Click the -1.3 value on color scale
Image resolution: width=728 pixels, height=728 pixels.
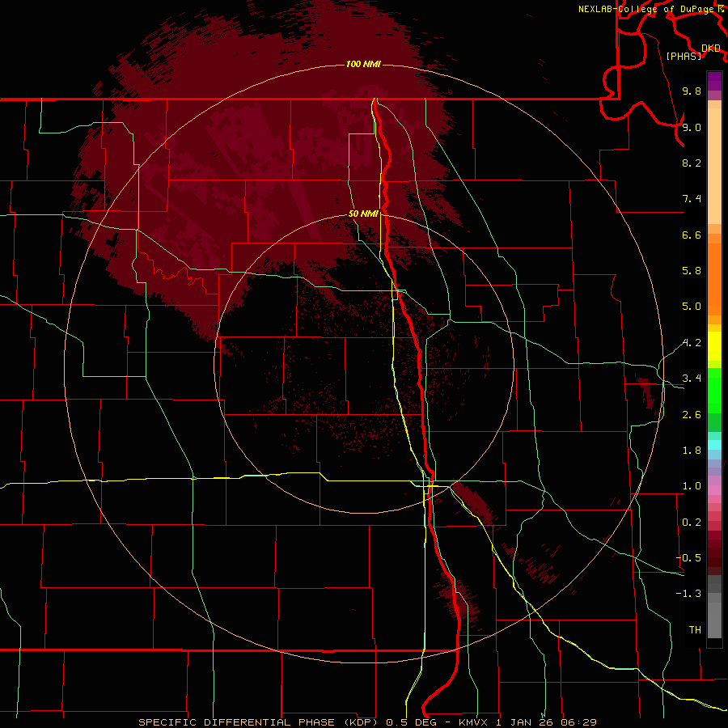click(688, 594)
